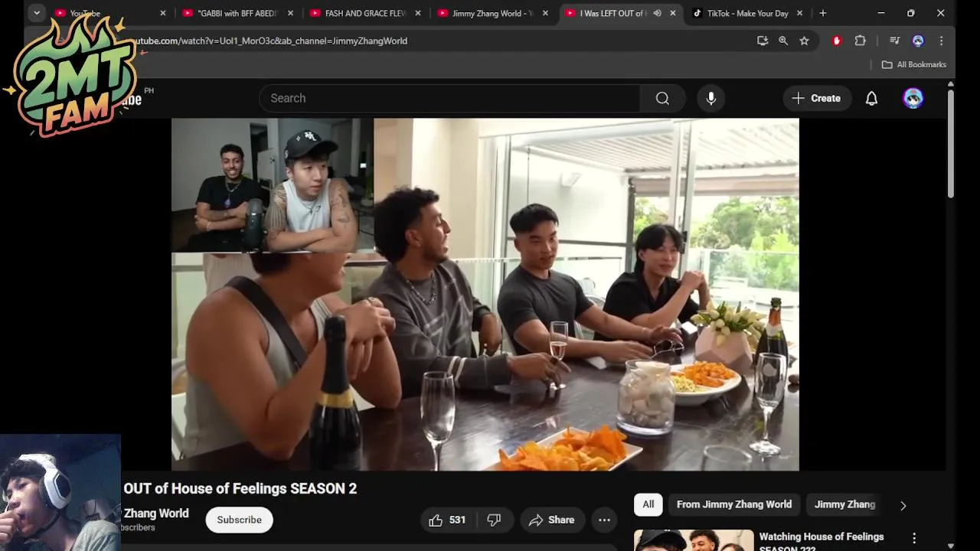The image size is (980, 551).
Task: Close the Jimmy Zhang World tab
Action: coord(546,13)
